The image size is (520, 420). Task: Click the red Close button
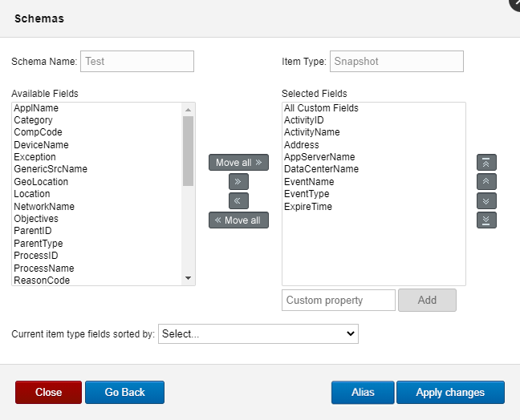(48, 392)
